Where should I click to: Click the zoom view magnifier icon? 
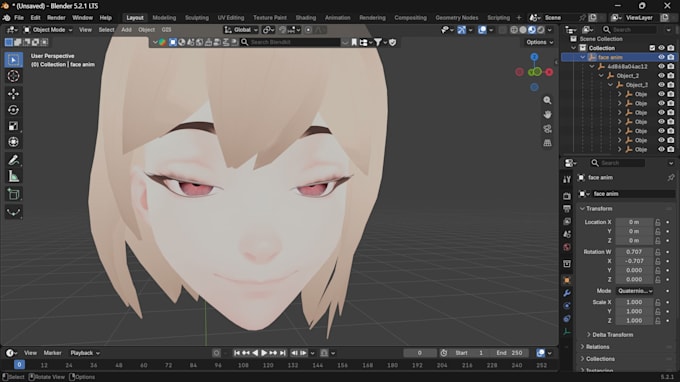coord(547,100)
